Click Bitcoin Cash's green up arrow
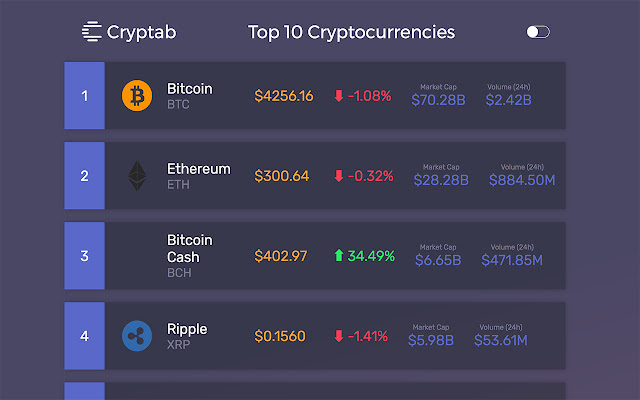 pyautogui.click(x=339, y=256)
